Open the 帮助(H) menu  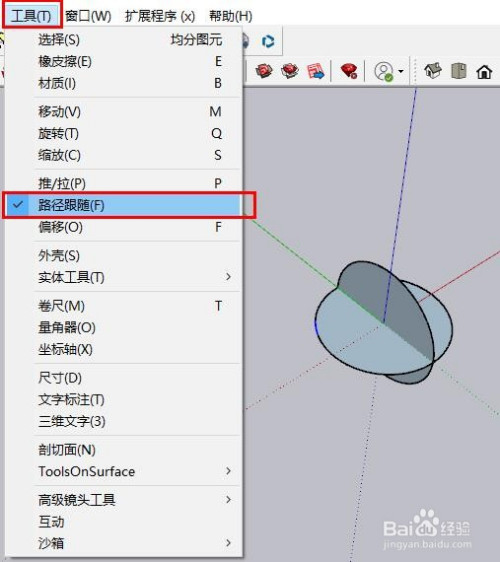point(231,16)
